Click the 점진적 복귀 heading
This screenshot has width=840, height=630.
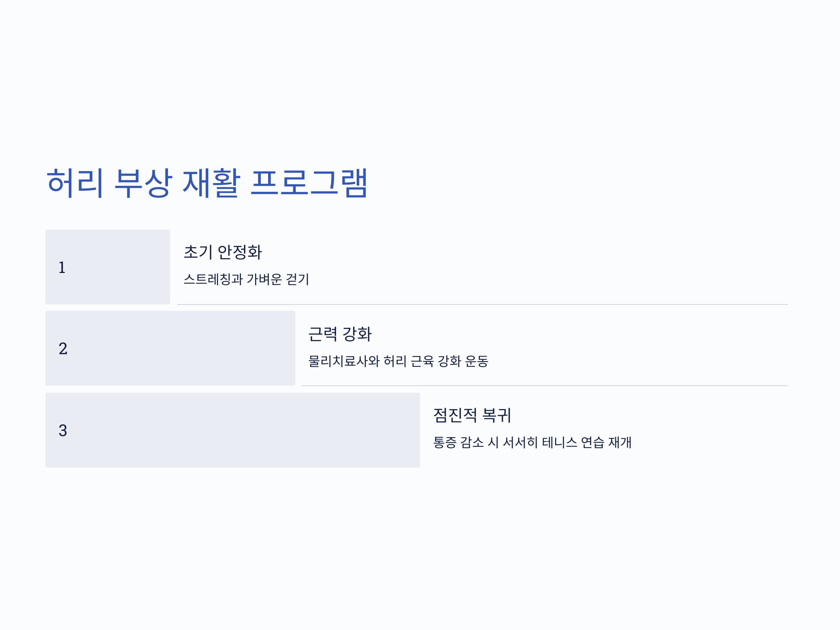click(x=472, y=415)
